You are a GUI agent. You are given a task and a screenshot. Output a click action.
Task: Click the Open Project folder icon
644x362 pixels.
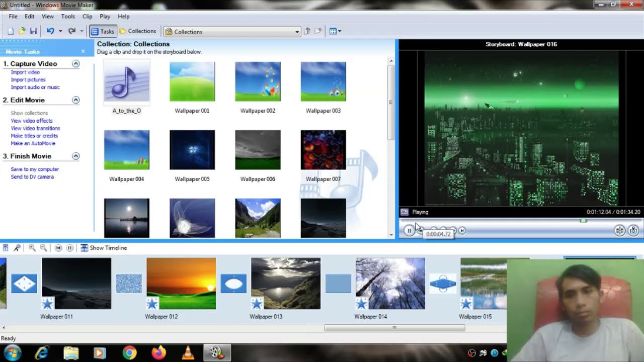[x=22, y=31]
